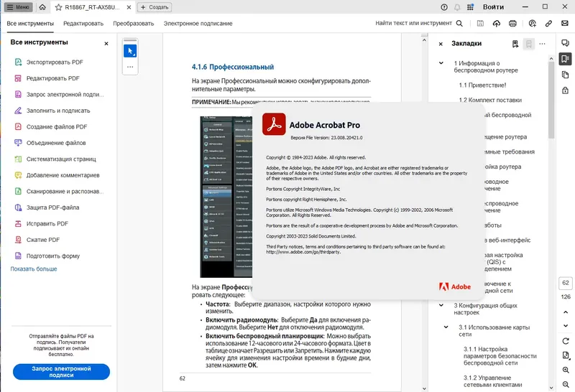The height and width of the screenshot is (392, 575).
Task: Click the Войти sign-in button
Action: point(493,7)
